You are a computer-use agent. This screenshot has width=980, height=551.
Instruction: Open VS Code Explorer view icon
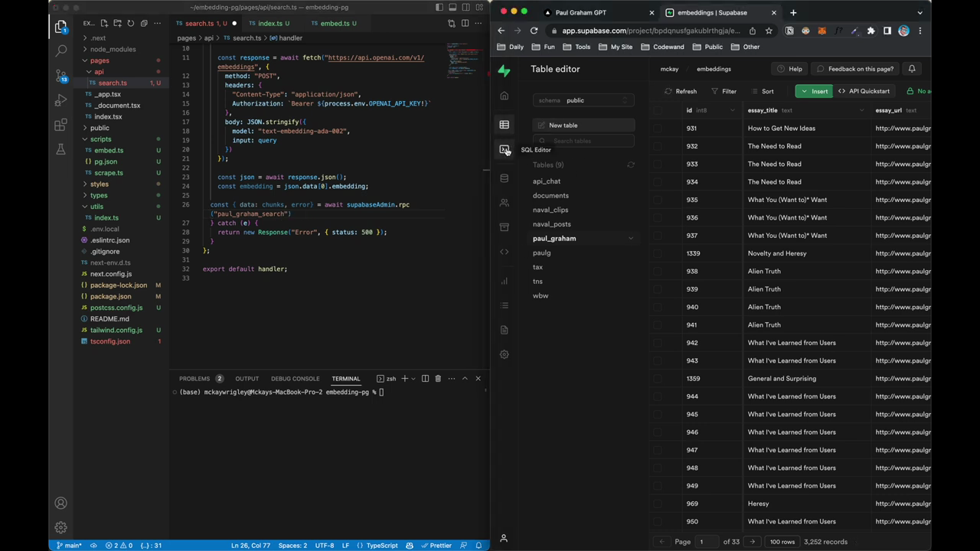click(x=60, y=27)
